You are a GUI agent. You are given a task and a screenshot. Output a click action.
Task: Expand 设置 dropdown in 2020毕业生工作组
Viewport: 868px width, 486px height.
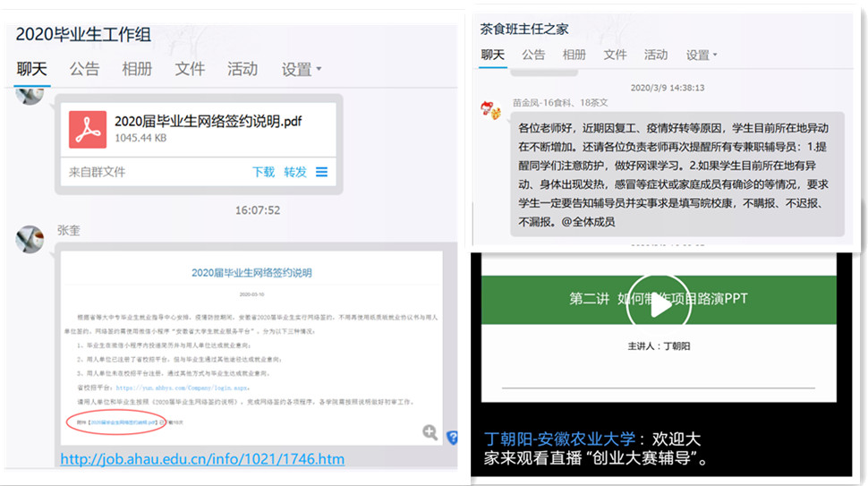(302, 69)
